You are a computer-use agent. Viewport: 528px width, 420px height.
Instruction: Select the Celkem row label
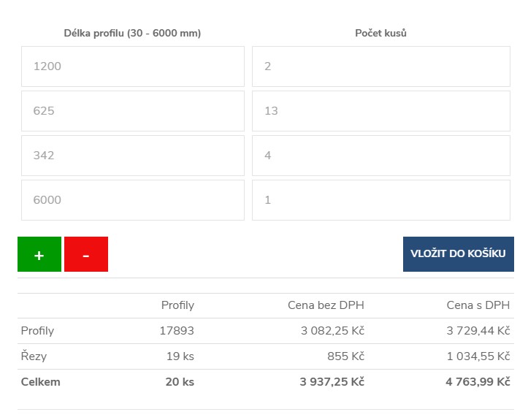[x=41, y=382]
